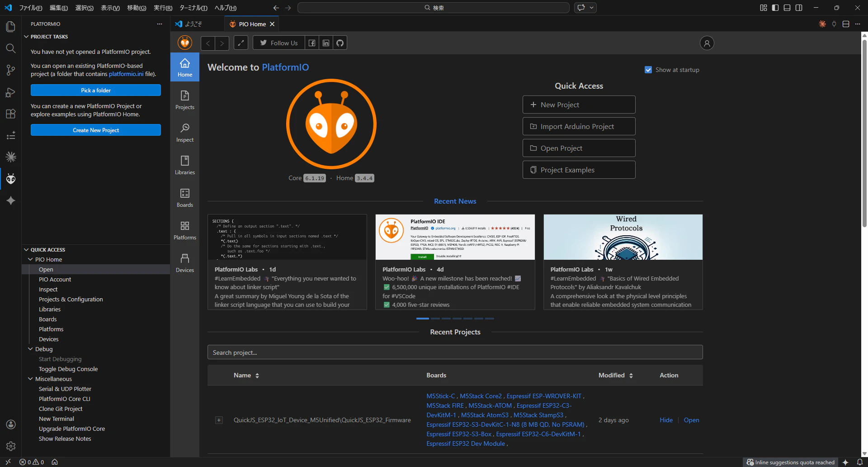Open Platforms page in PIO Home sidebar
Image resolution: width=868 pixels, height=467 pixels.
point(185,230)
